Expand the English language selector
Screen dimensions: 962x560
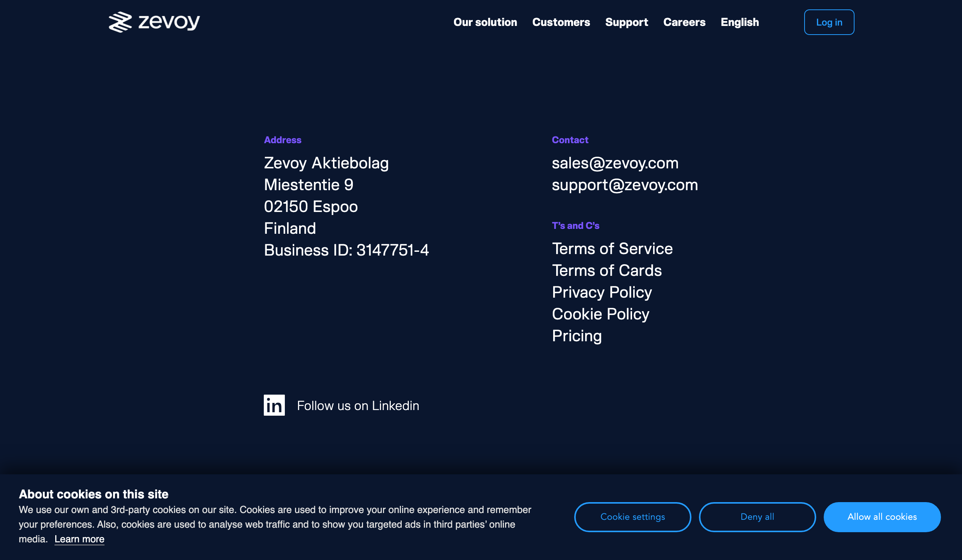pyautogui.click(x=740, y=22)
